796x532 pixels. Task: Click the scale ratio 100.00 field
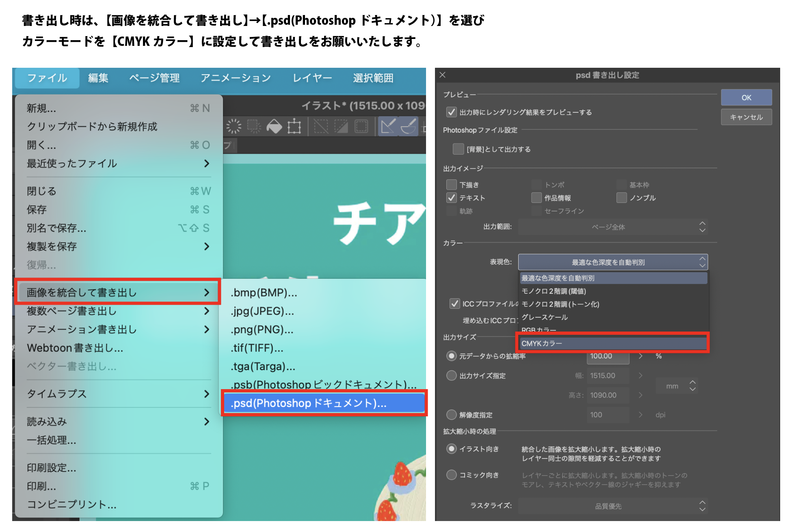tap(608, 356)
